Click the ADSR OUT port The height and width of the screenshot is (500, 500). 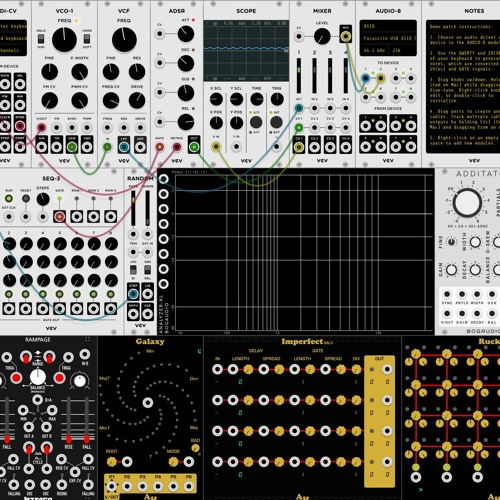tap(194, 147)
